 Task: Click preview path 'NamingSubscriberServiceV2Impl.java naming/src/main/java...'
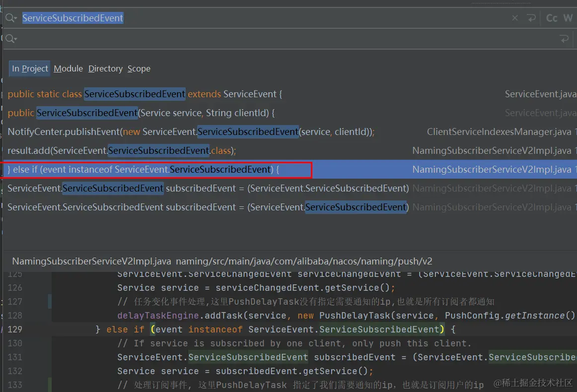pos(222,261)
